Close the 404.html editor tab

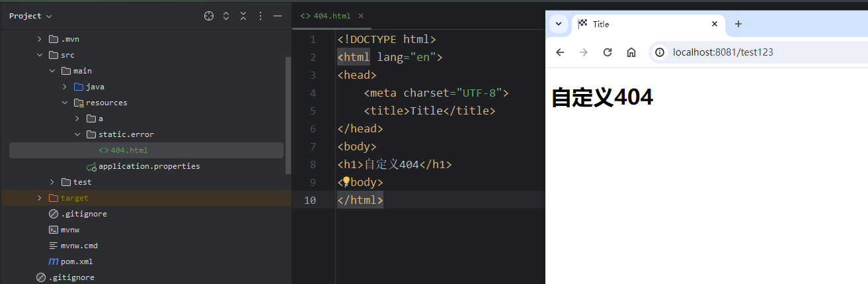[x=360, y=16]
